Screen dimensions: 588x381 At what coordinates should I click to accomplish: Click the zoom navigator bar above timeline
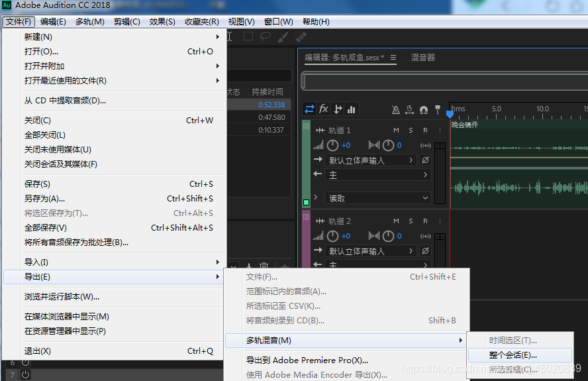pyautogui.click(x=444, y=81)
